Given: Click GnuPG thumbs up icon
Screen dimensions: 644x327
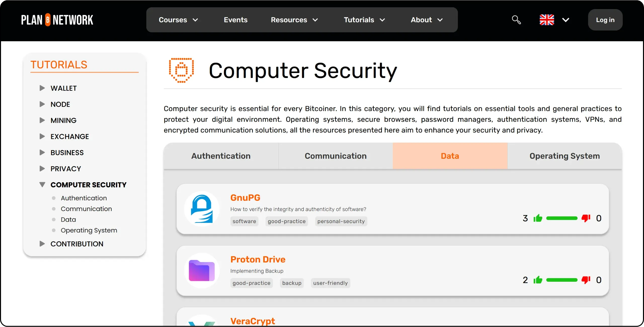Looking at the screenshot, I should 538,218.
